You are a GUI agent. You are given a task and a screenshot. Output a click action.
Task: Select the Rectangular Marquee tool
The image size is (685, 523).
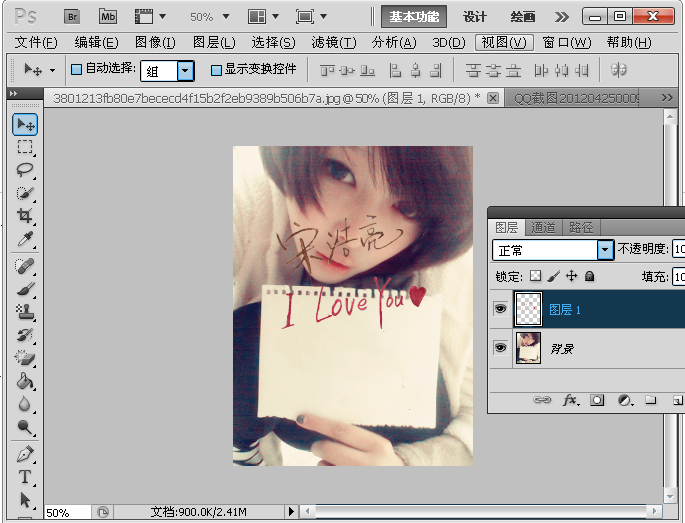click(25, 147)
